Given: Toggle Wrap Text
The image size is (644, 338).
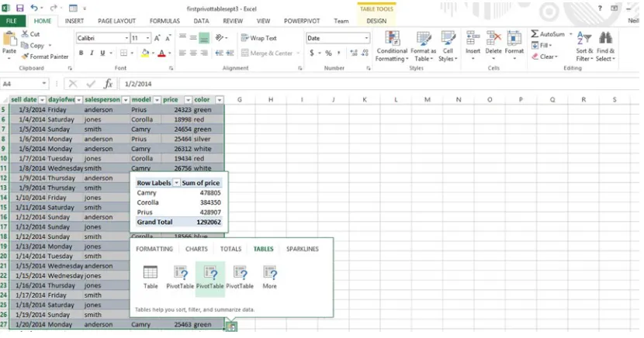Looking at the screenshot, I should click(x=258, y=38).
